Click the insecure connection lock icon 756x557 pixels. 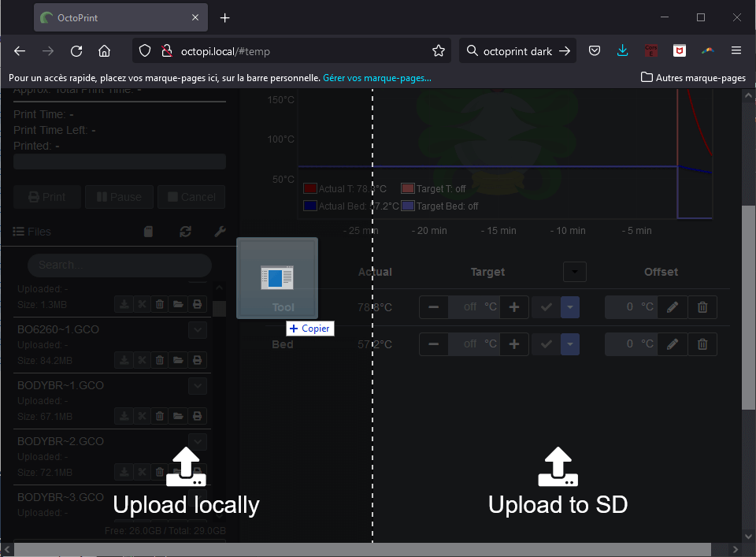point(167,51)
